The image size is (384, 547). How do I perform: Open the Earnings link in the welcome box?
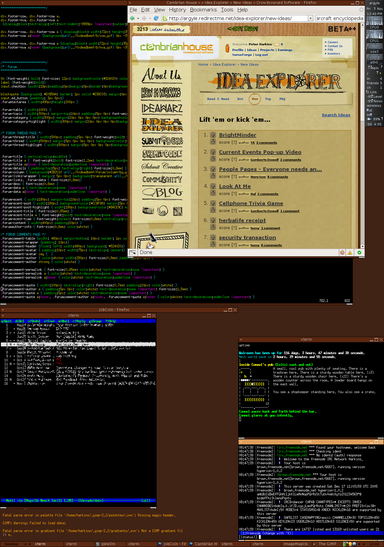(x=285, y=50)
